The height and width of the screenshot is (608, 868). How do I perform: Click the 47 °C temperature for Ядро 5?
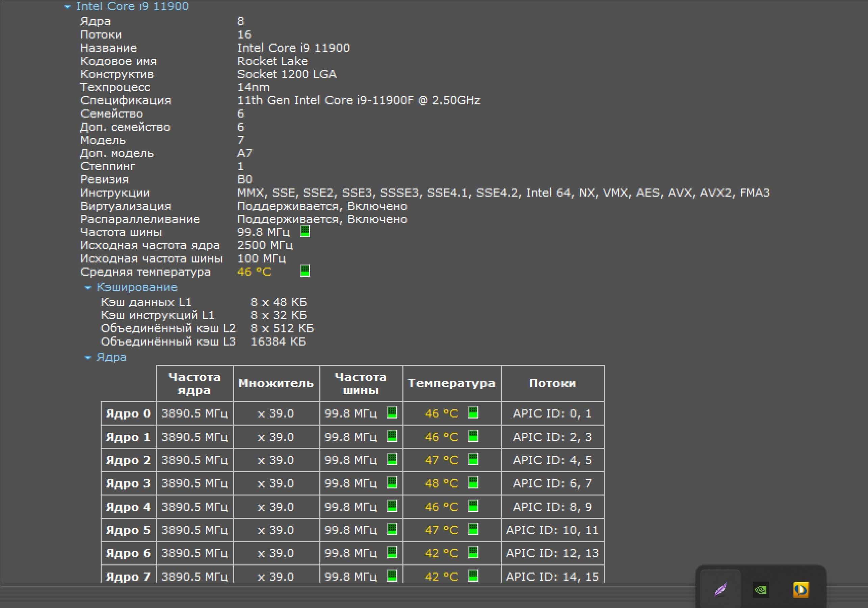click(442, 530)
